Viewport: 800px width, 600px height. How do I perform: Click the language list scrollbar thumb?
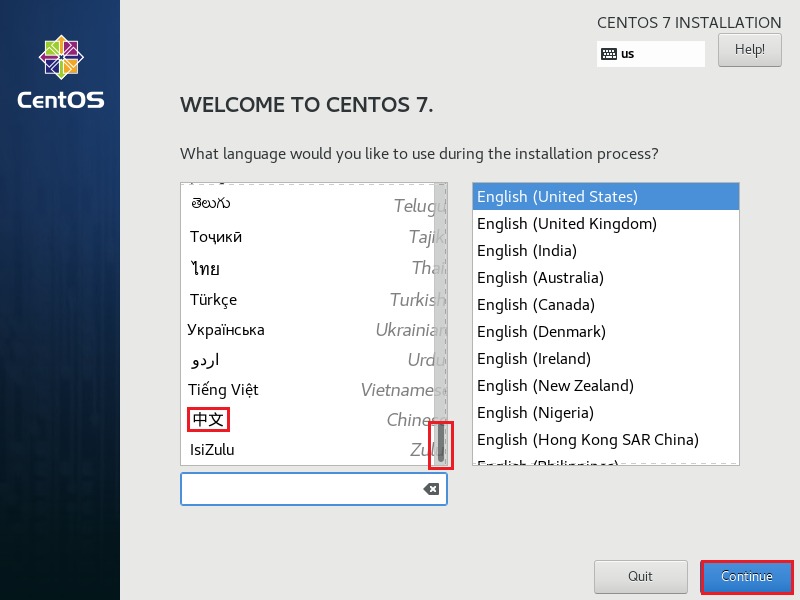[x=441, y=443]
